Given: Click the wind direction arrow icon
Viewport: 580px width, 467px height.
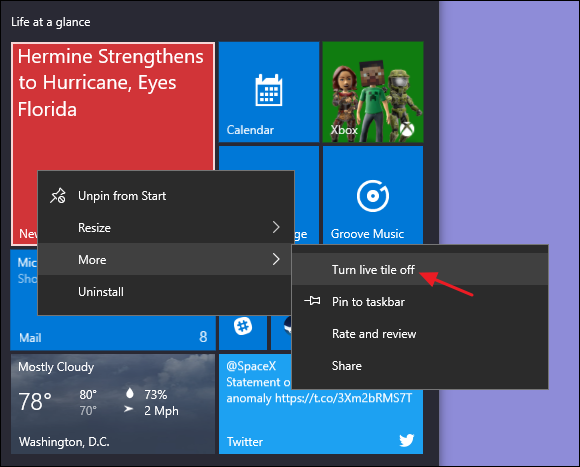Looking at the screenshot, I should (x=129, y=409).
